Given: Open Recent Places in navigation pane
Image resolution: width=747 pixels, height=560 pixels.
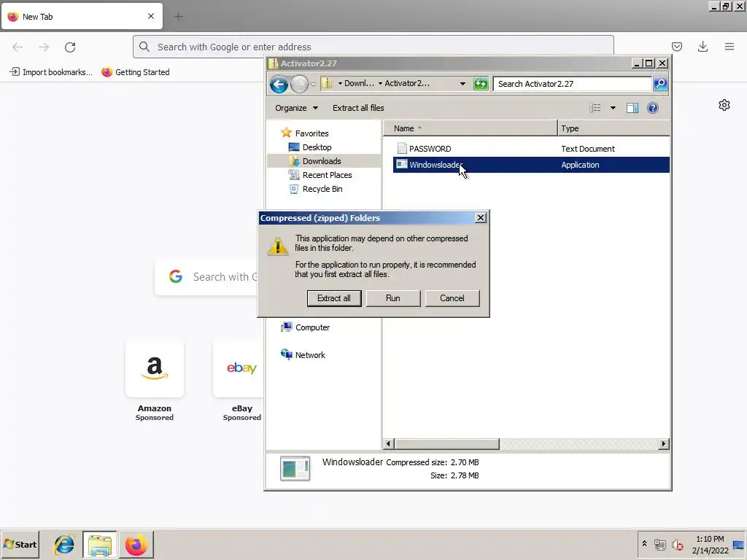Looking at the screenshot, I should (x=328, y=175).
